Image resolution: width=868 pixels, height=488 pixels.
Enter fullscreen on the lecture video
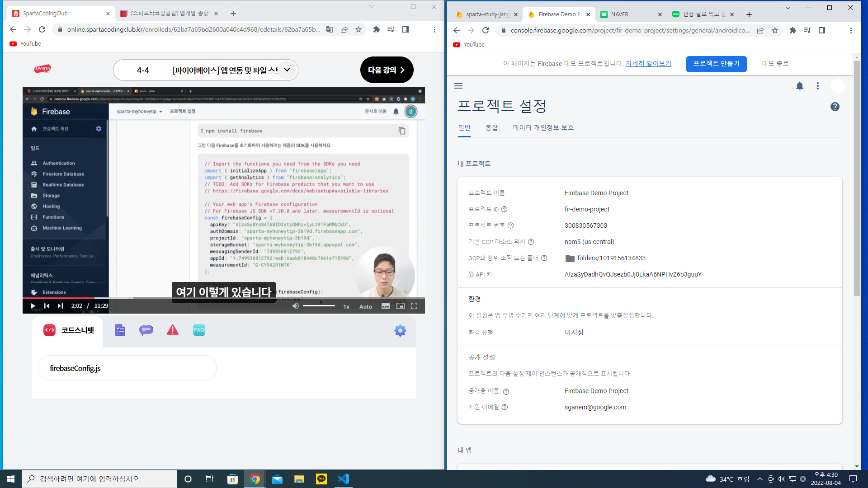[414, 306]
